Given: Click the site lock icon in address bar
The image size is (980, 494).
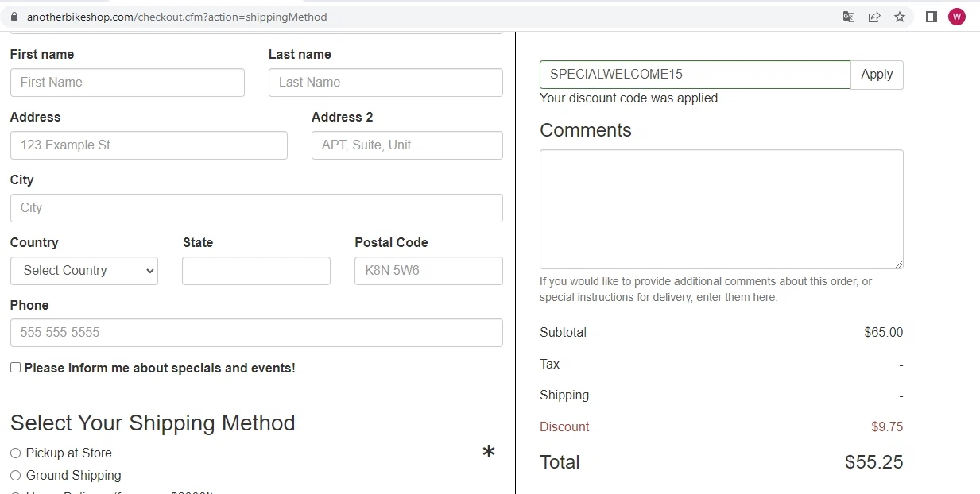Looking at the screenshot, I should (x=14, y=17).
